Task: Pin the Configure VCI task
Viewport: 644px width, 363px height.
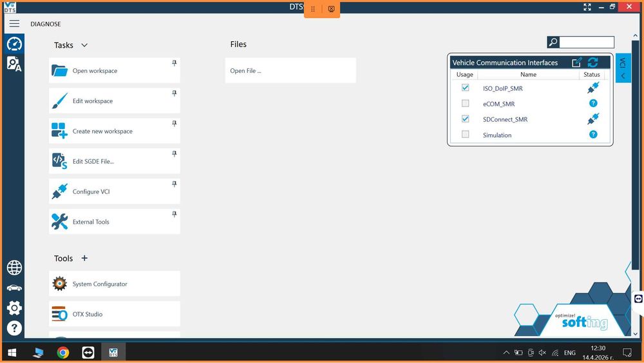Action: [x=174, y=184]
